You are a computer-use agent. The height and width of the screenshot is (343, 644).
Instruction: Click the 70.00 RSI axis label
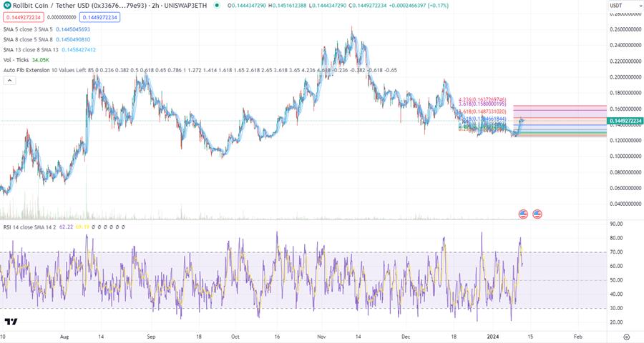(x=617, y=252)
